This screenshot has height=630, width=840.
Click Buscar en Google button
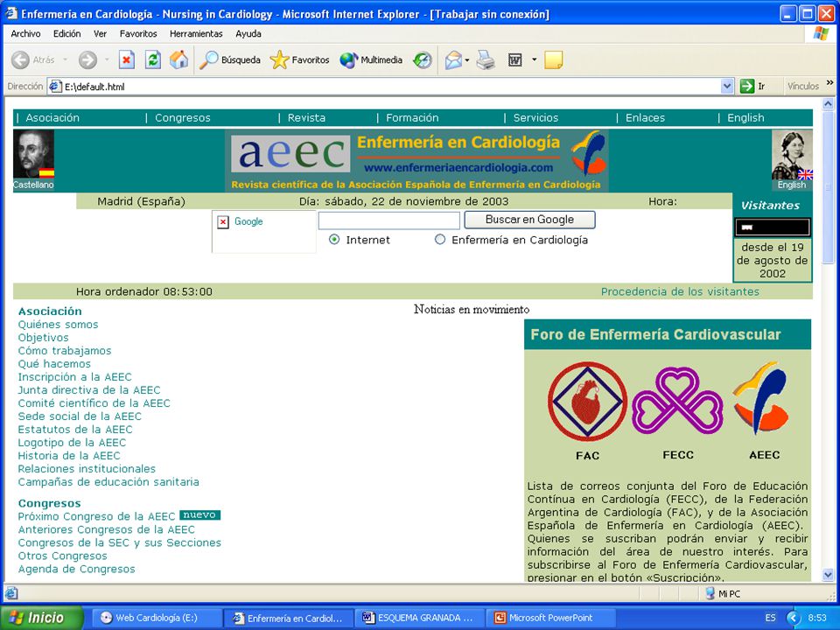point(529,219)
